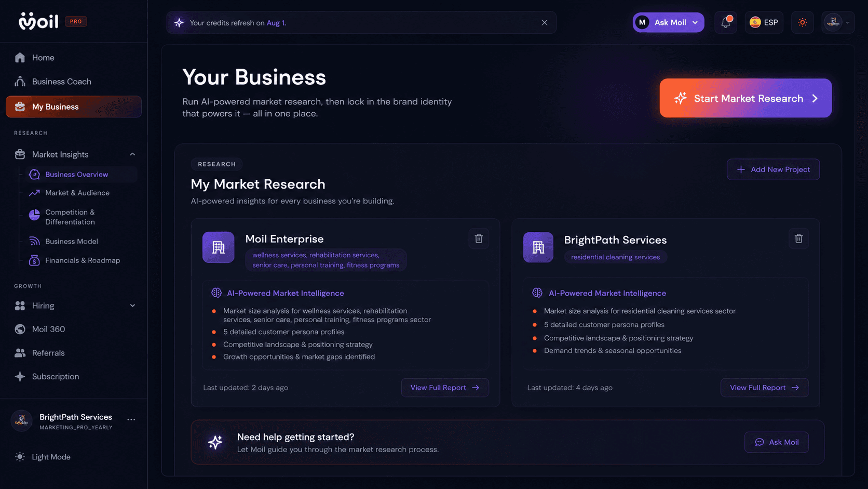Click the Hiring people icon

20,306
